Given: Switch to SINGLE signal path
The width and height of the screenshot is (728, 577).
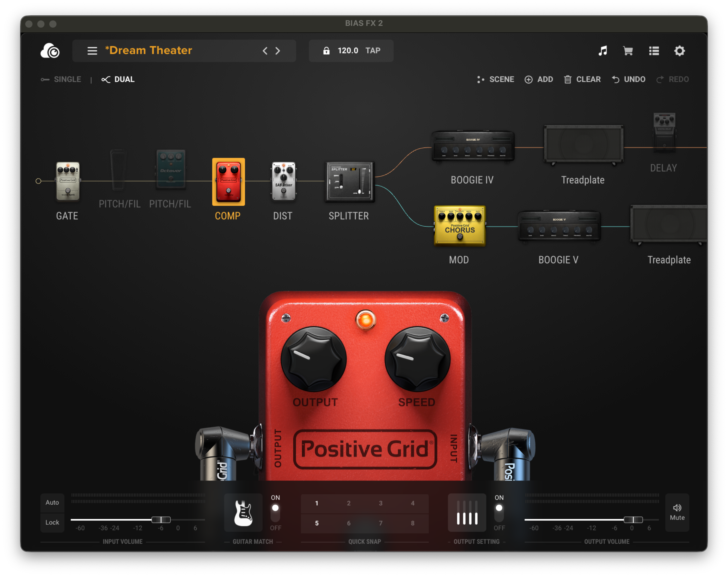Looking at the screenshot, I should [x=61, y=79].
